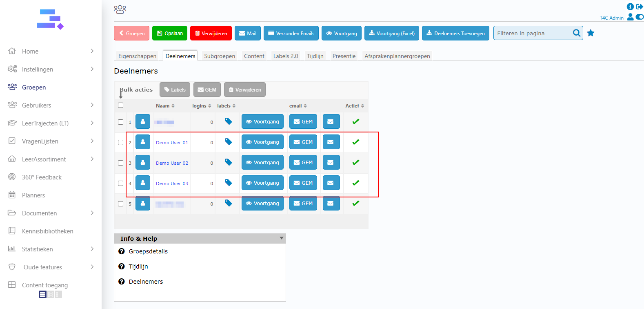This screenshot has width=644, height=309.
Task: Switch to the Subgroepen tab
Action: pyautogui.click(x=220, y=56)
